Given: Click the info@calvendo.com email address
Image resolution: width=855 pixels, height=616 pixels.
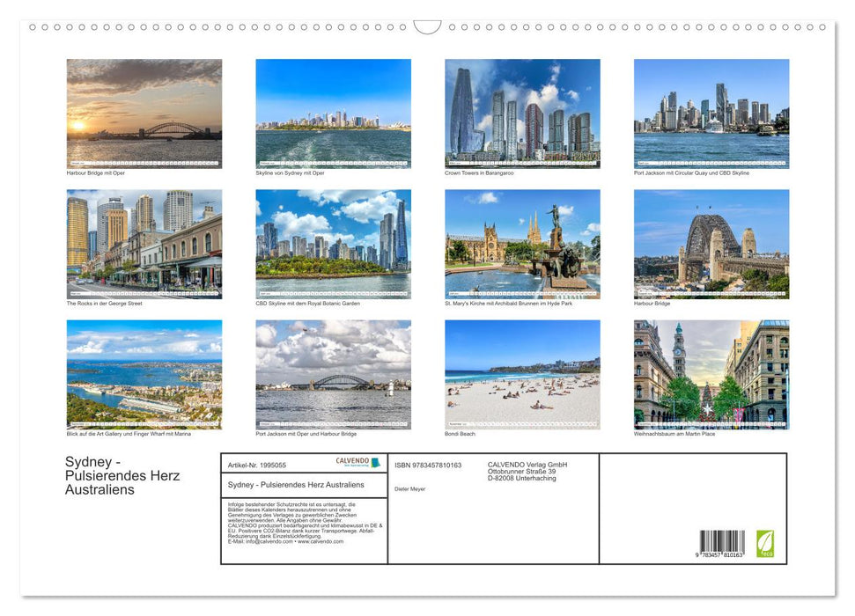Looking at the screenshot, I should coord(264,543).
